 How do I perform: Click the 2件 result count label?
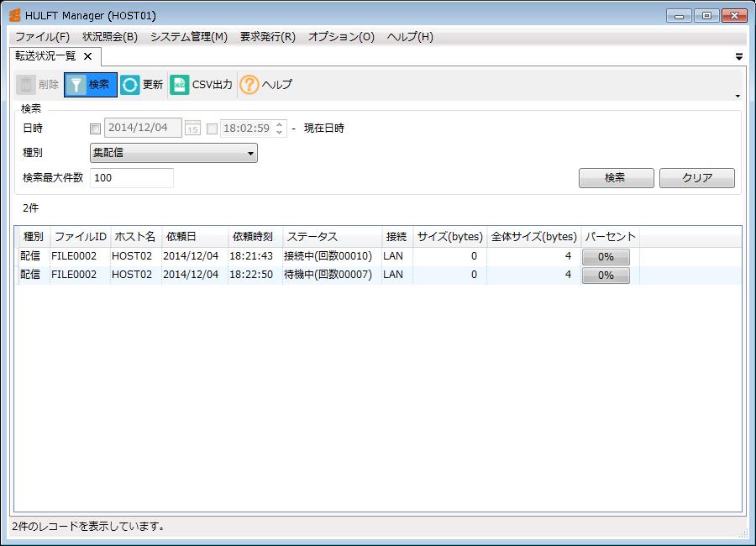[x=30, y=208]
